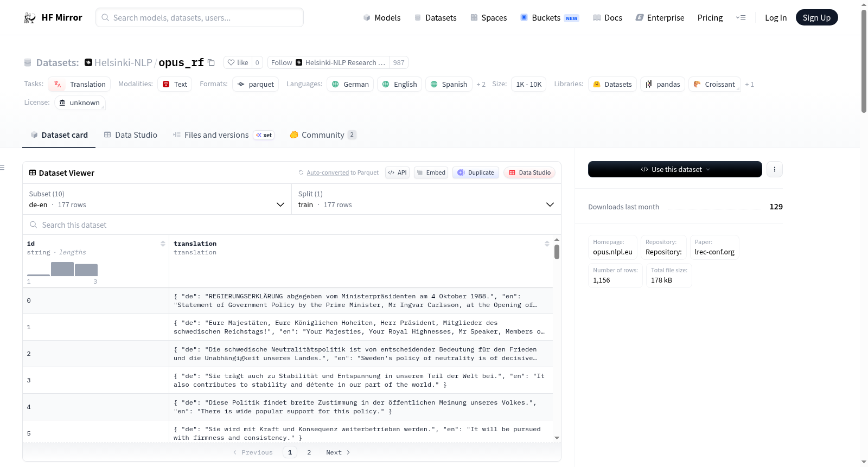Open the Helsinki-NLP organization link
The image size is (868, 467).
[123, 63]
